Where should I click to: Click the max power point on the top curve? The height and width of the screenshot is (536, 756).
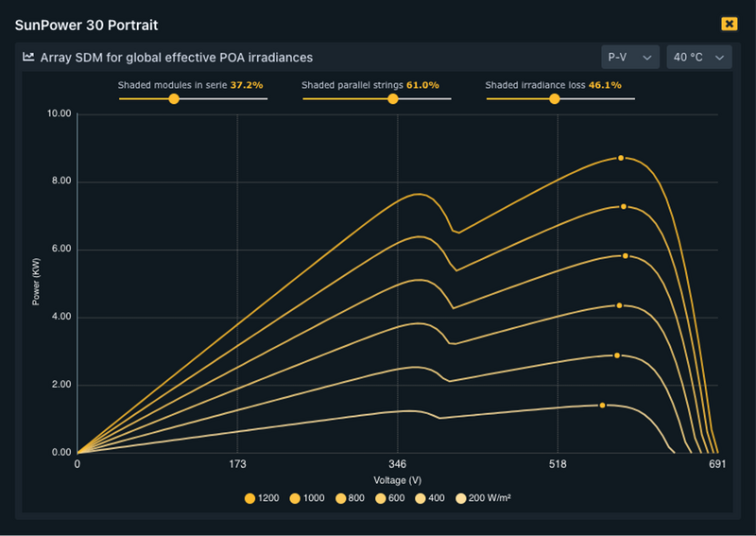point(621,158)
